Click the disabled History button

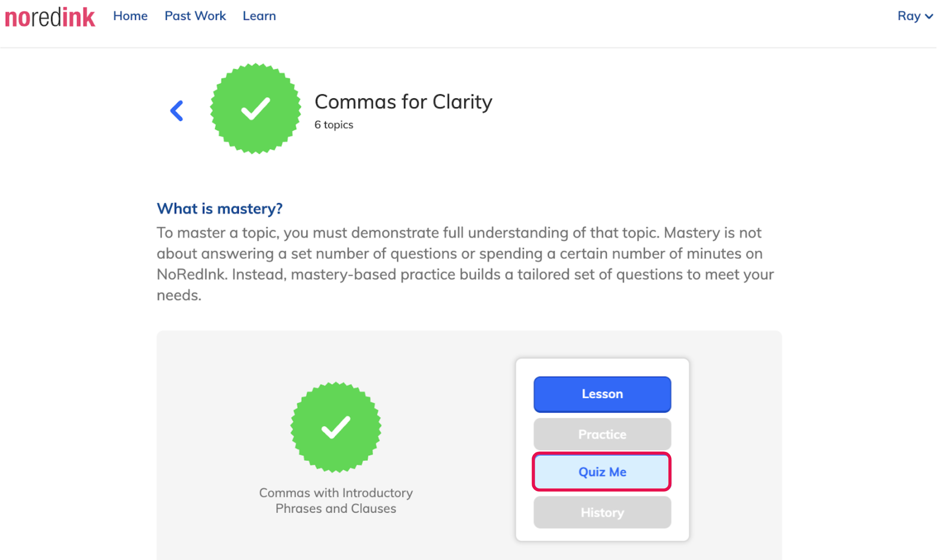coord(602,512)
